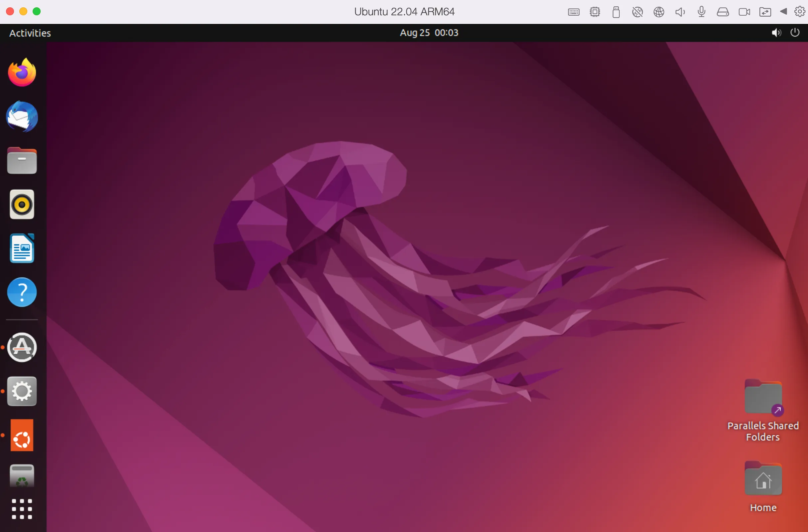This screenshot has height=532, width=808.
Task: Open Software Updater application
Action: coord(22,347)
